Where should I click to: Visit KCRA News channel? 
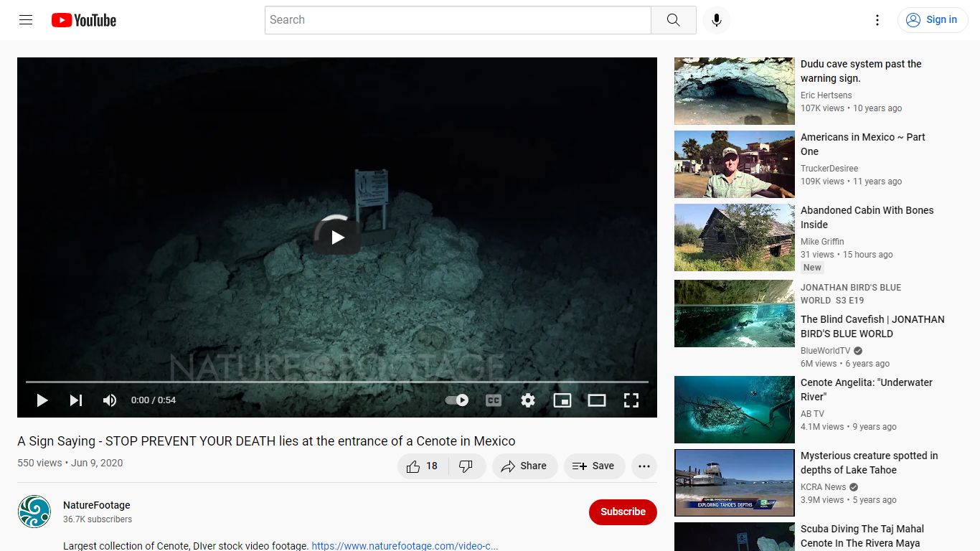pyautogui.click(x=824, y=487)
